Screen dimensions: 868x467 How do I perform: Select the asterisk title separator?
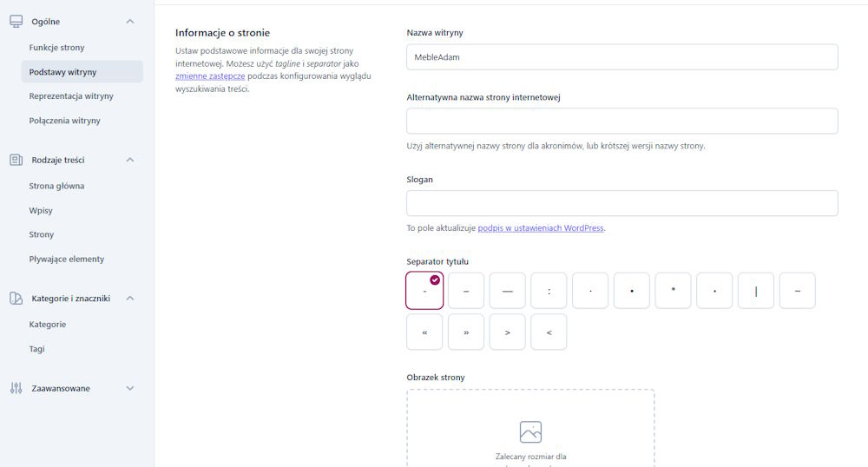pos(673,291)
